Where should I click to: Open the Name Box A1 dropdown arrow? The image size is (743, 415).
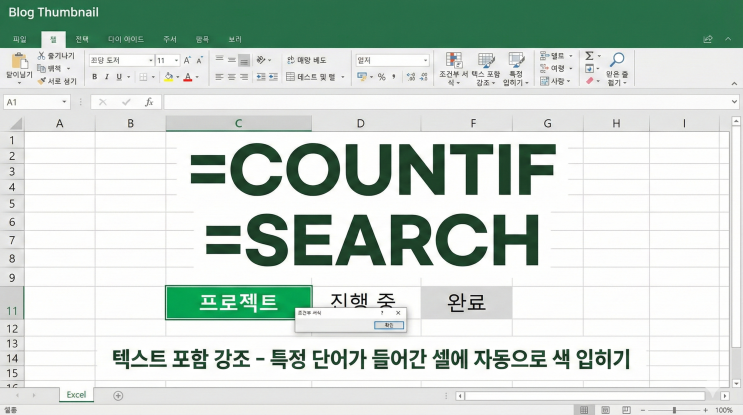(64, 102)
